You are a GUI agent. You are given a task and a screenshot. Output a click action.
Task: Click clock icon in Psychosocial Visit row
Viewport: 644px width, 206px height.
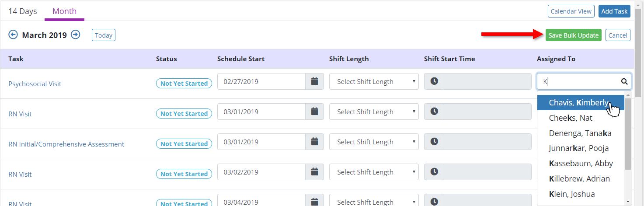point(434,81)
